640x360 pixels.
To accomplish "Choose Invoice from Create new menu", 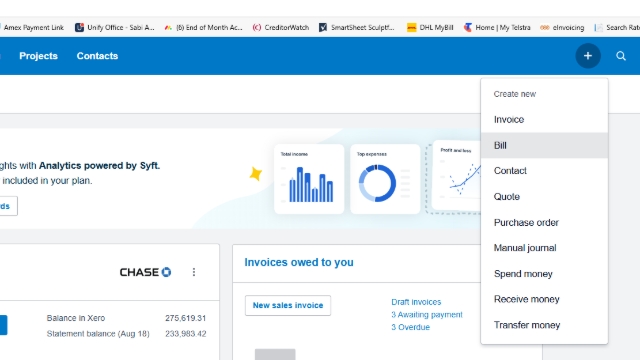I will tap(544, 120).
